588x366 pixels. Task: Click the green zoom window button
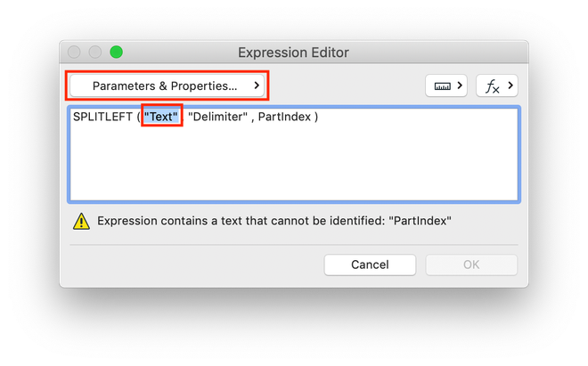coord(117,53)
